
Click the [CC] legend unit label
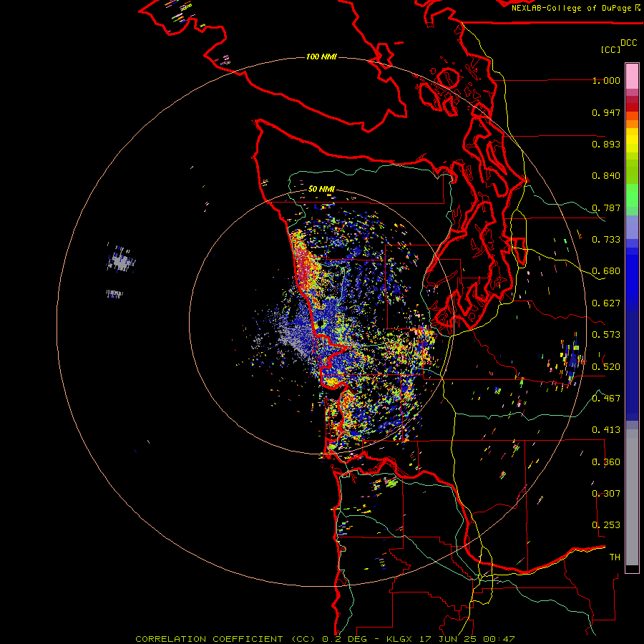(x=610, y=49)
